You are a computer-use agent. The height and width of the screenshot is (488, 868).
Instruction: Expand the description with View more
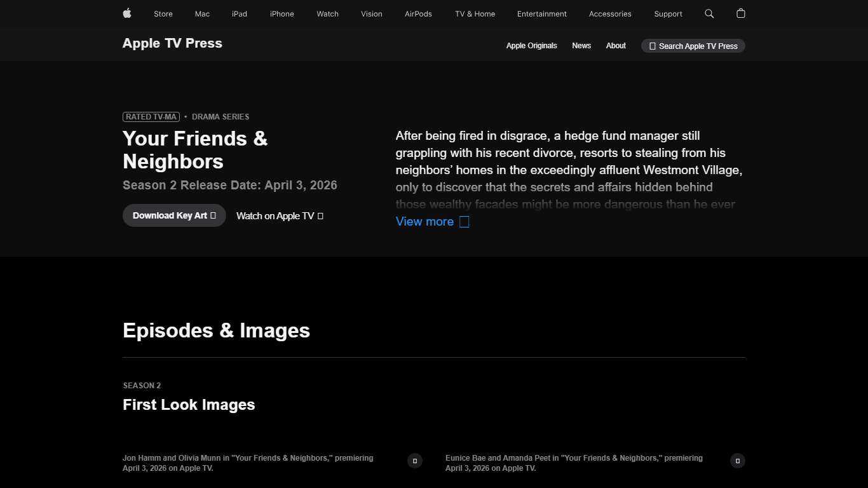click(x=424, y=221)
